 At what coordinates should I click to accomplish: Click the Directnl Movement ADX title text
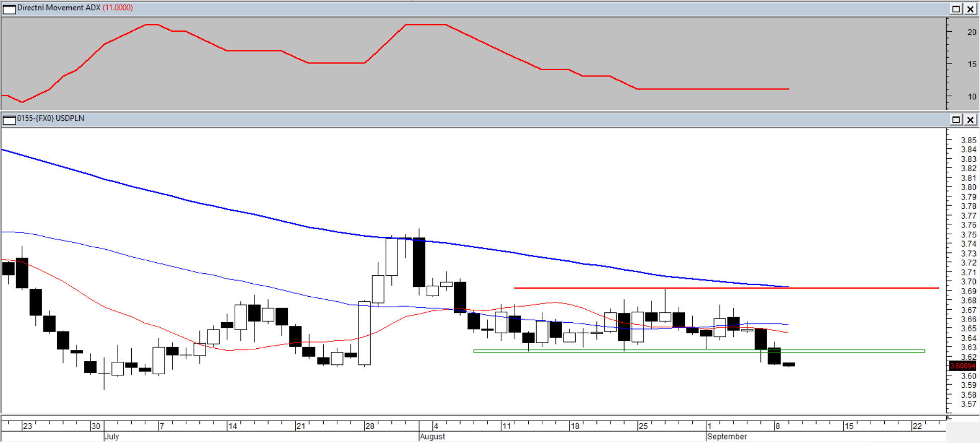pyautogui.click(x=59, y=8)
